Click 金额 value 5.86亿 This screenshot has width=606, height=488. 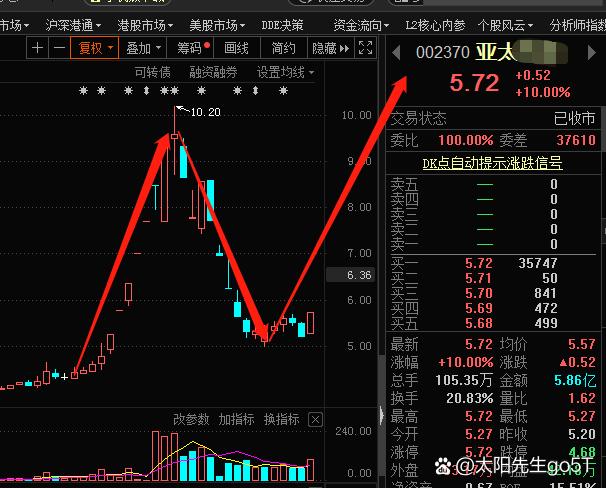575,380
